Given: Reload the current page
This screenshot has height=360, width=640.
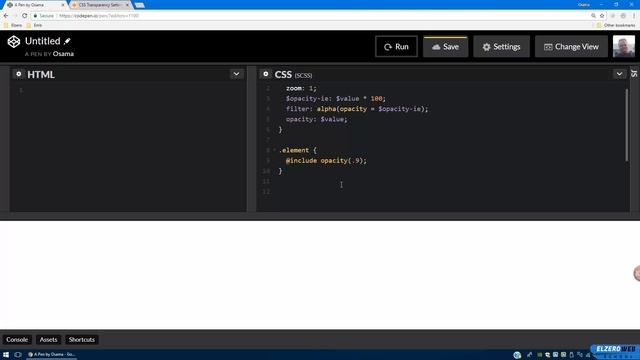Looking at the screenshot, I should coord(24,16).
